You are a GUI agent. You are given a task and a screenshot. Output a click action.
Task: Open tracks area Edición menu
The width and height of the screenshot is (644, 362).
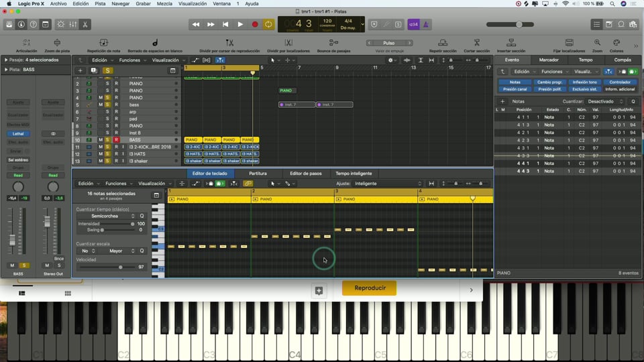[x=102, y=60]
